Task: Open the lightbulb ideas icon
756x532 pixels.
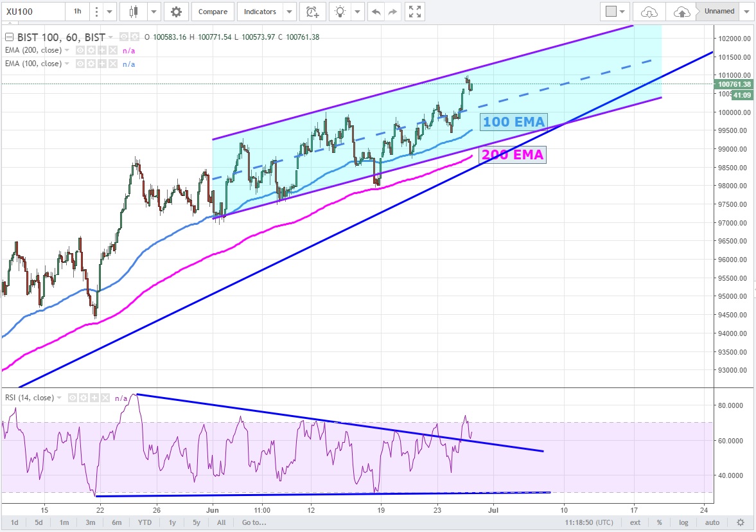Action: pyautogui.click(x=341, y=12)
